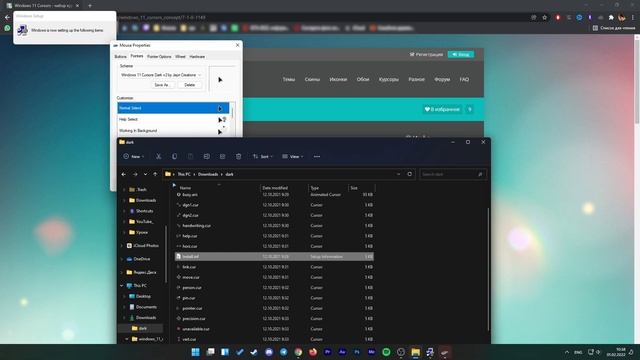Switch to Pointer Options tab
Screen dimensions: 640x360
tap(159, 57)
